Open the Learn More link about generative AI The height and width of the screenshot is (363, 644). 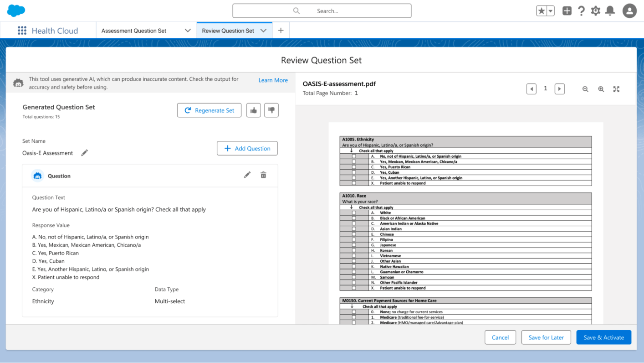[x=273, y=80]
